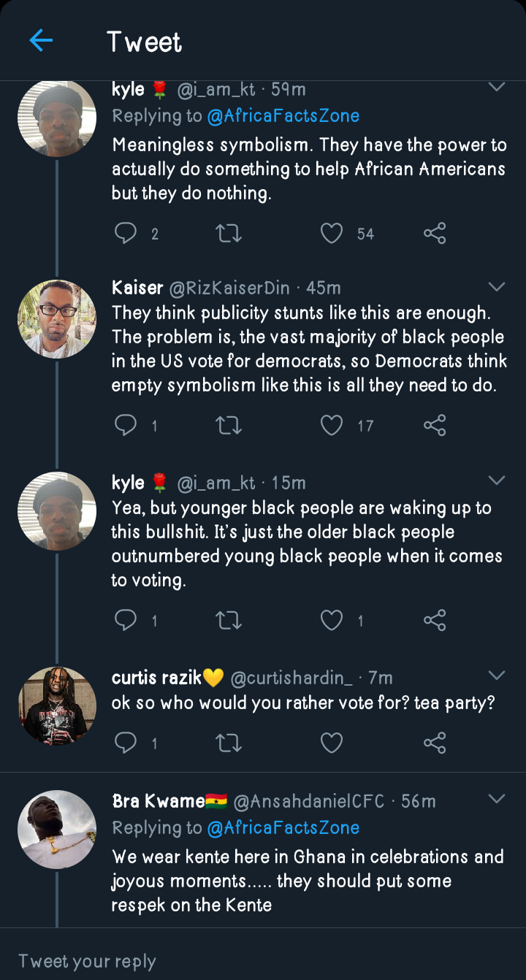The height and width of the screenshot is (980, 526).
Task: Open @AfricaFactsZone link in kyle's reply
Action: point(283,116)
